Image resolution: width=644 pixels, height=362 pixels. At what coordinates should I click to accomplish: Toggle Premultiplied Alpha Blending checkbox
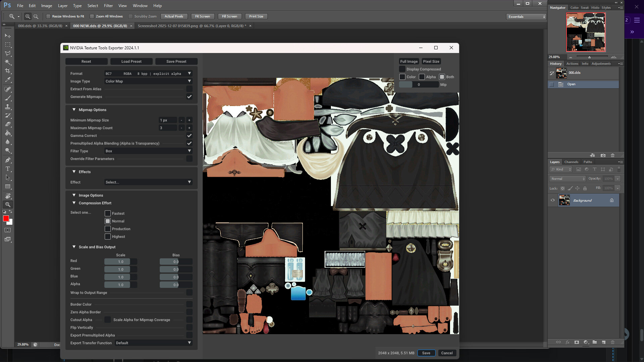pos(189,143)
